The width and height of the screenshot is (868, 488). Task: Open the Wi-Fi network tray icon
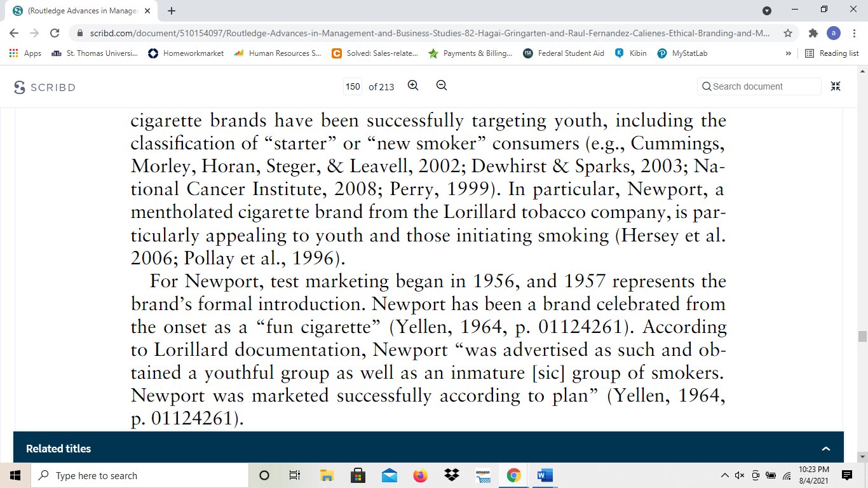pyautogui.click(x=787, y=475)
